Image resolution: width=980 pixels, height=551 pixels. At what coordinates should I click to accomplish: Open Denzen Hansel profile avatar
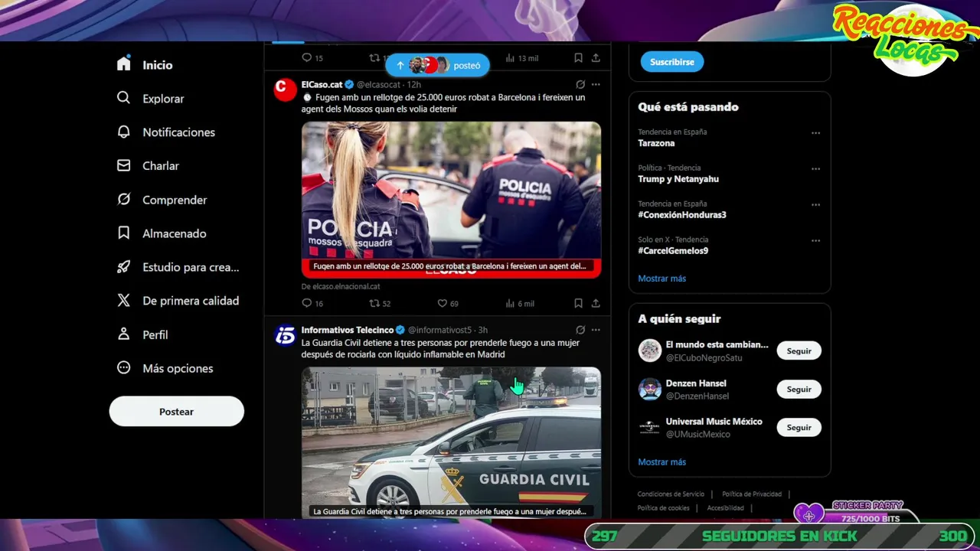[650, 390]
